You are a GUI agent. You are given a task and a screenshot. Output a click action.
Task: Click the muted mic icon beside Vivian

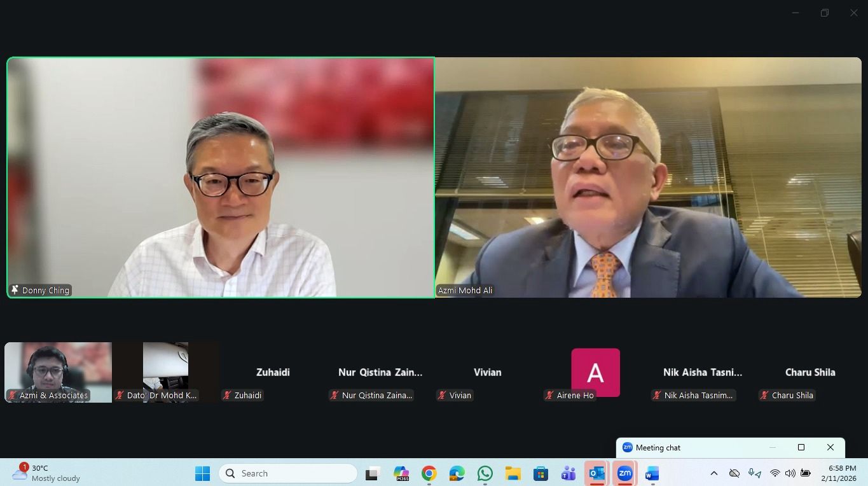coord(442,395)
